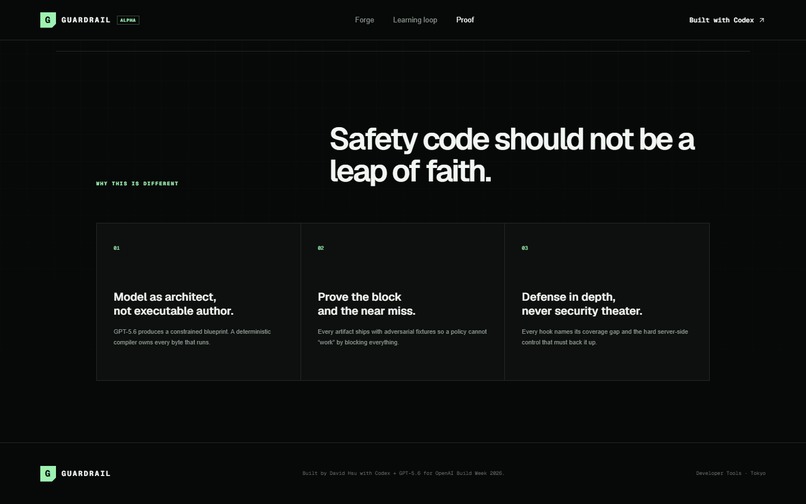
Task: Open the Learning loop nav item
Action: click(415, 20)
